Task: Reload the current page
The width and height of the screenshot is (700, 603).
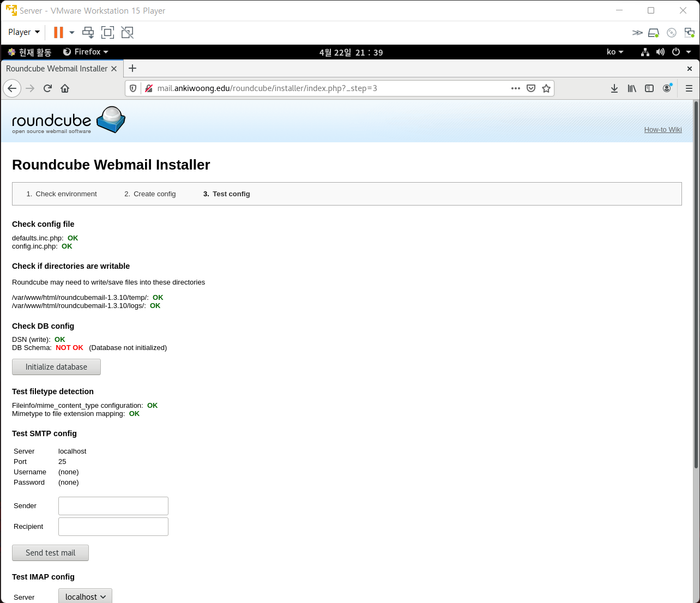Action: click(47, 88)
